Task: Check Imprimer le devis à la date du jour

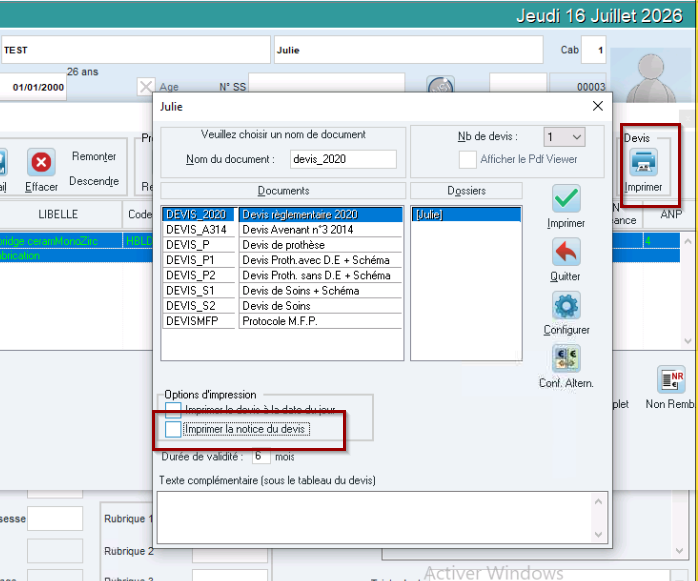Action: click(173, 408)
